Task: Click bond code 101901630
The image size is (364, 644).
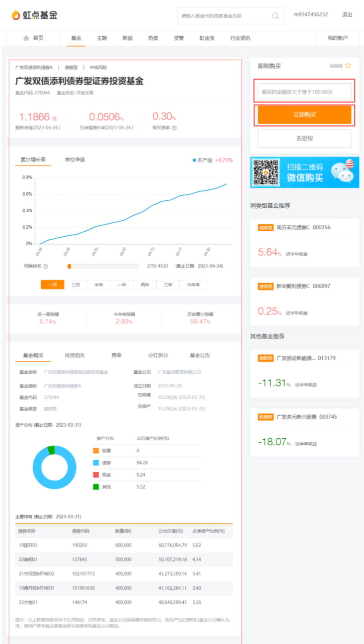Action: click(83, 588)
